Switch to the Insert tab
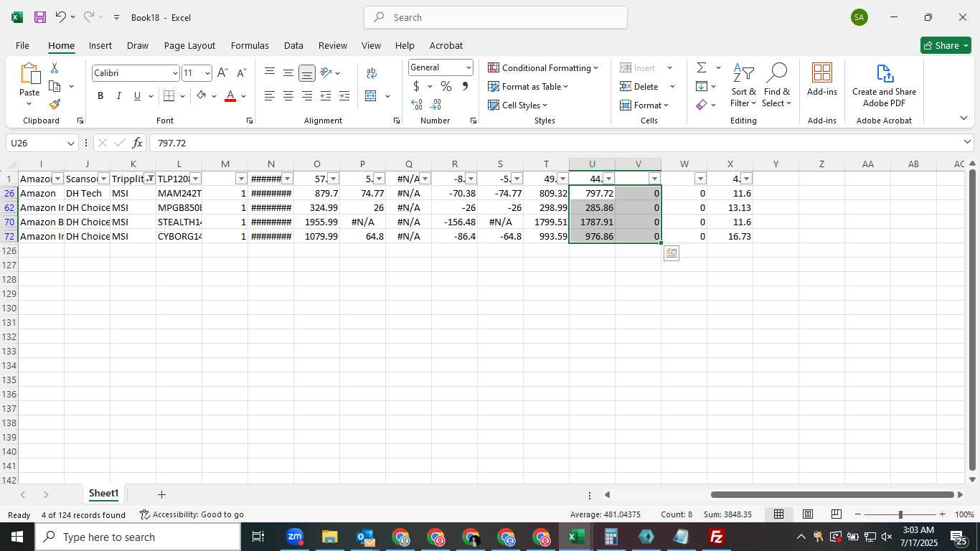The width and height of the screenshot is (980, 551). (100, 45)
